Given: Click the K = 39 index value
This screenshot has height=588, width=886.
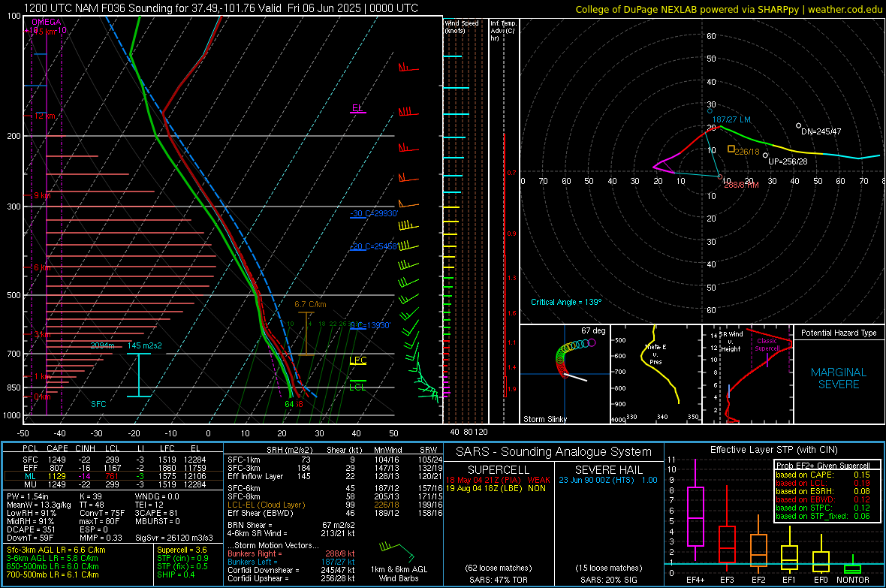Looking at the screenshot, I should pyautogui.click(x=91, y=496).
